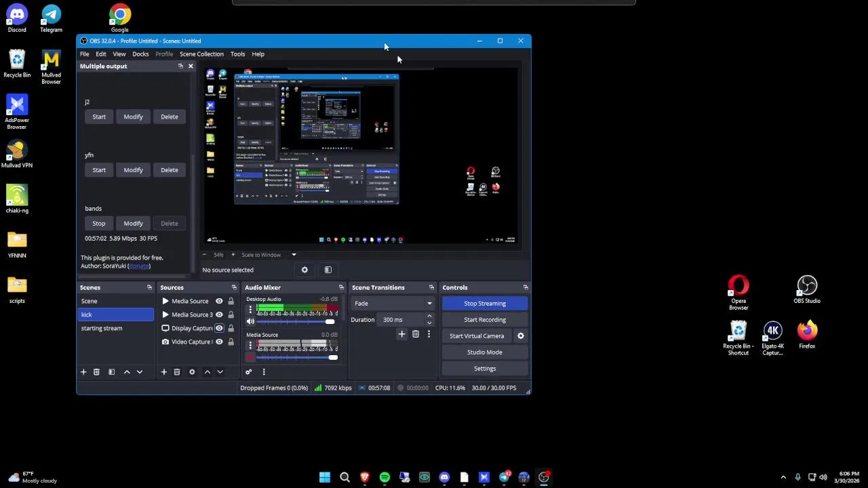
Task: Lock the first Media Source
Action: coord(231,301)
